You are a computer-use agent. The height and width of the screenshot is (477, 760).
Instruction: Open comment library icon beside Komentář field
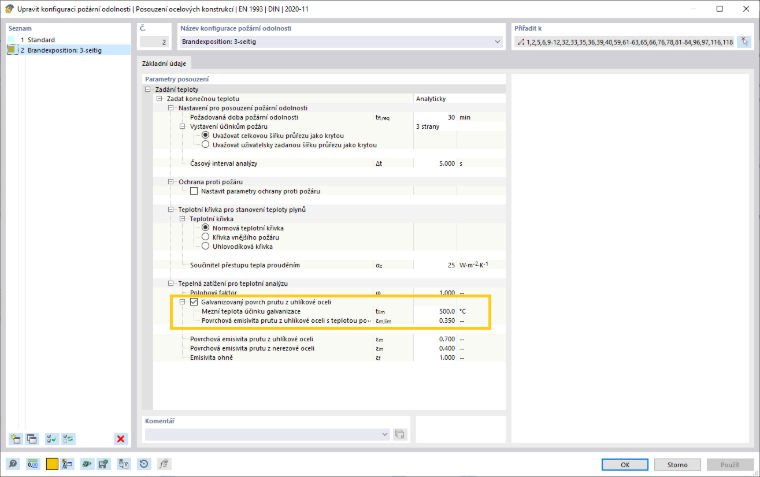tap(400, 434)
